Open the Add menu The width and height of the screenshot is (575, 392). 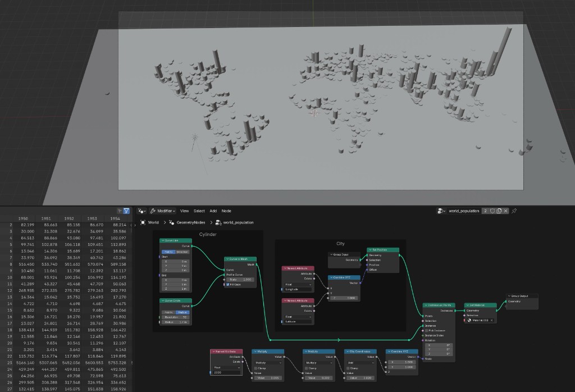213,211
